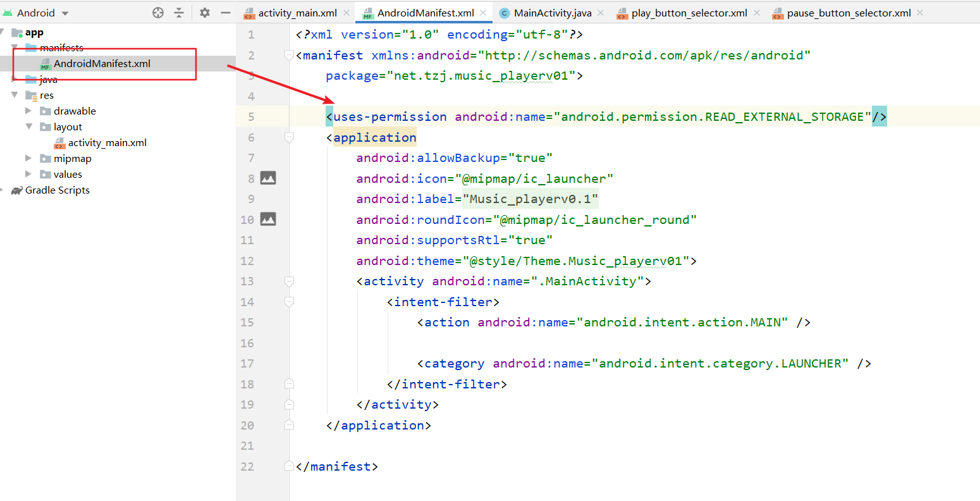The width and height of the screenshot is (980, 501).
Task: Close the AndroidManifest.xml tab
Action: tap(484, 13)
